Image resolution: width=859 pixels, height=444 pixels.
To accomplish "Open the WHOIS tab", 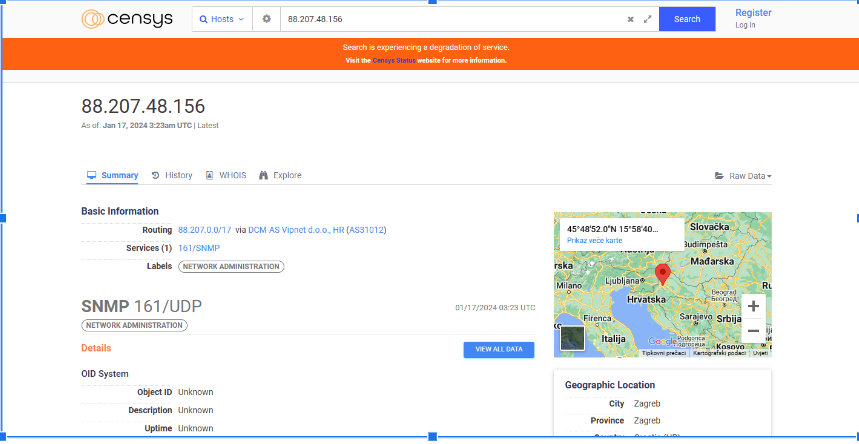I will click(226, 175).
